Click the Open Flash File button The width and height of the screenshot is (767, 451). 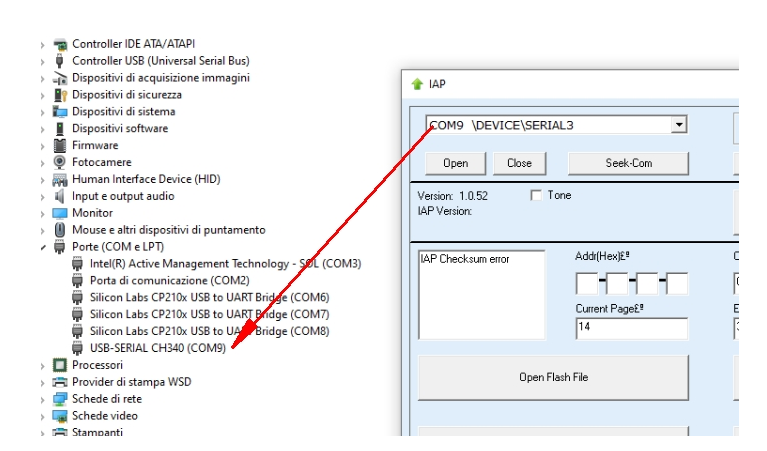553,377
